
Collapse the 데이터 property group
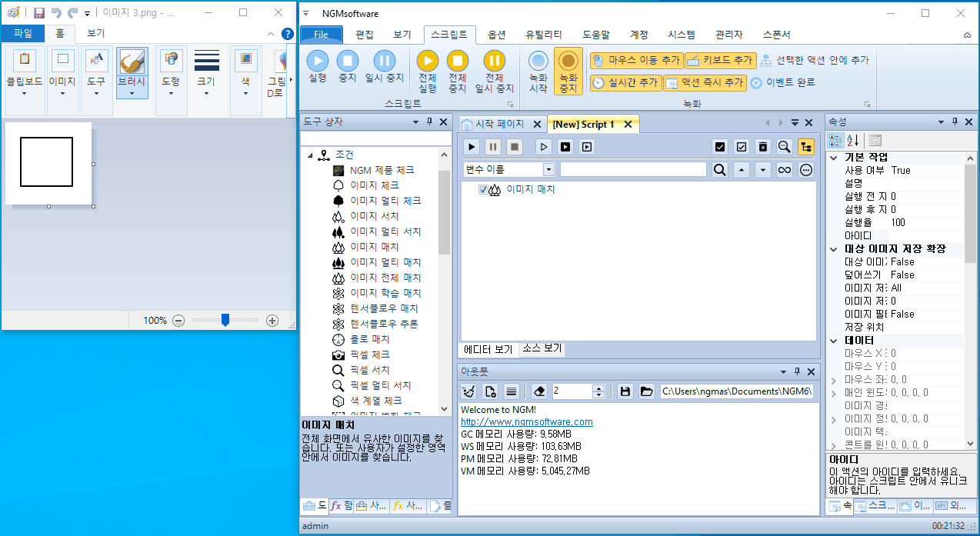[x=834, y=340]
